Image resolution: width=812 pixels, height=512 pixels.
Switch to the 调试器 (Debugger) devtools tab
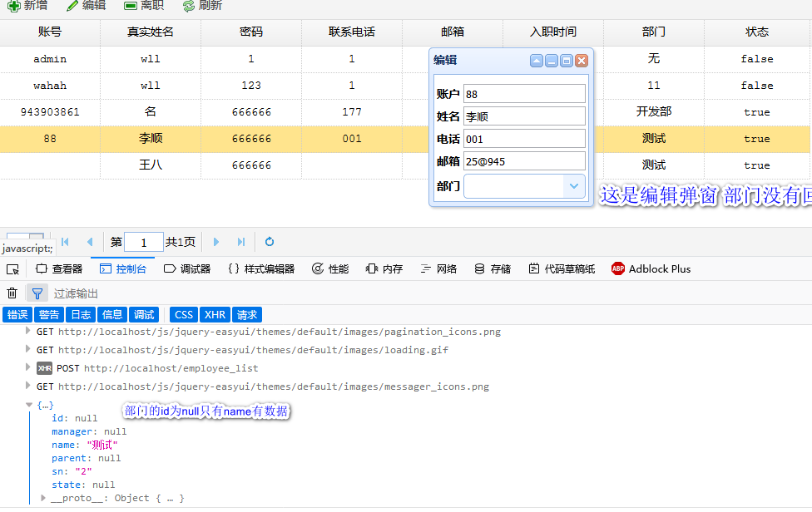click(x=187, y=268)
